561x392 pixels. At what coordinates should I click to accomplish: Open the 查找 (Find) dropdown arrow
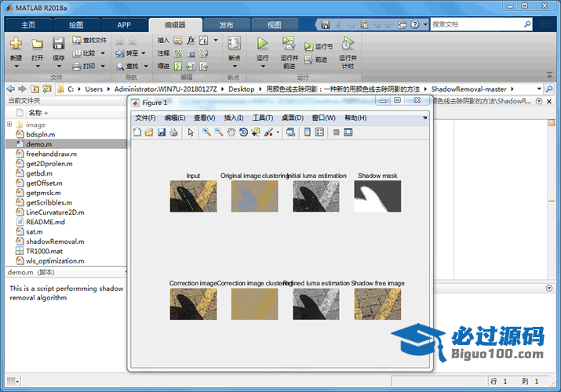point(146,66)
